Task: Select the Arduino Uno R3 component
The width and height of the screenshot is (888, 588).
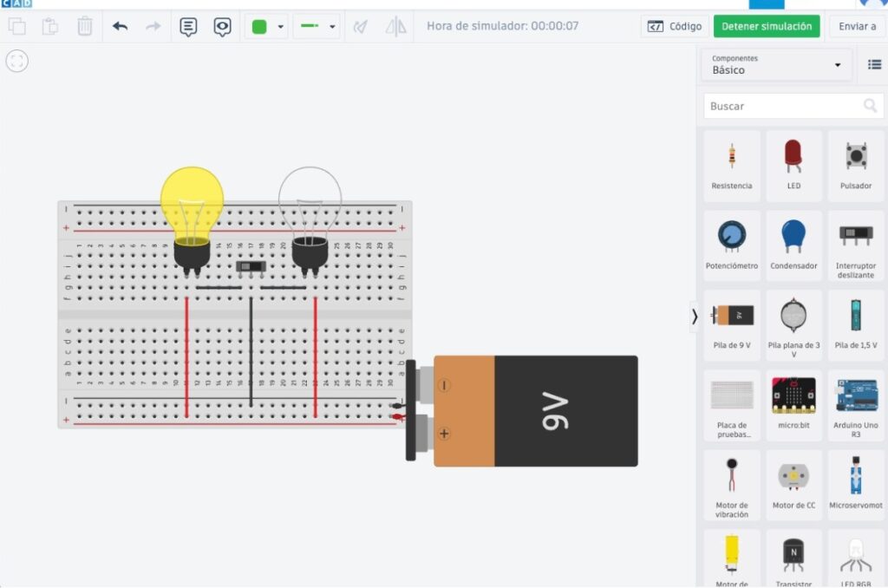Action: (856, 406)
